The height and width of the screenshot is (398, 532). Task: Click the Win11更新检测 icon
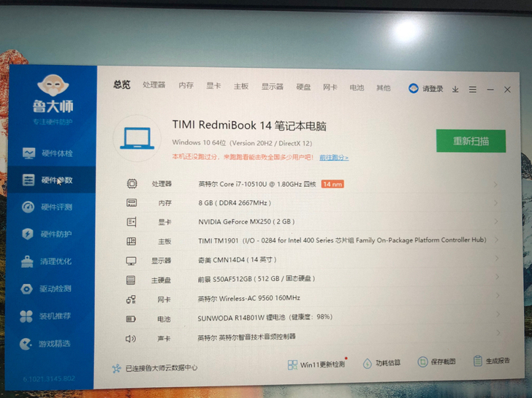292,365
